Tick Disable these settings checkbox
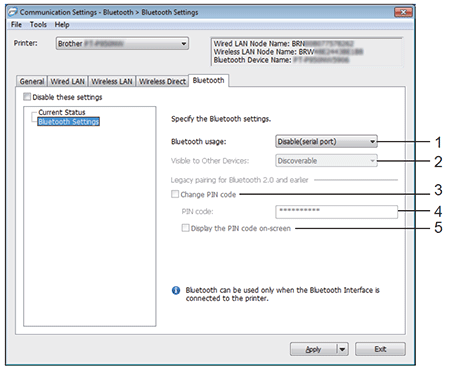450x380 pixels. pyautogui.click(x=27, y=97)
